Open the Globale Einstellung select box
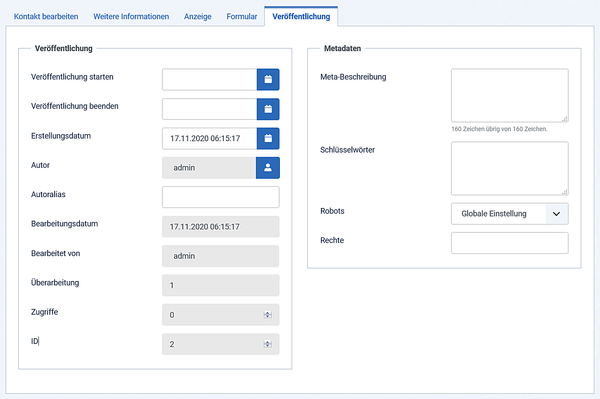Image resolution: width=600 pixels, height=399 pixels. (x=510, y=213)
